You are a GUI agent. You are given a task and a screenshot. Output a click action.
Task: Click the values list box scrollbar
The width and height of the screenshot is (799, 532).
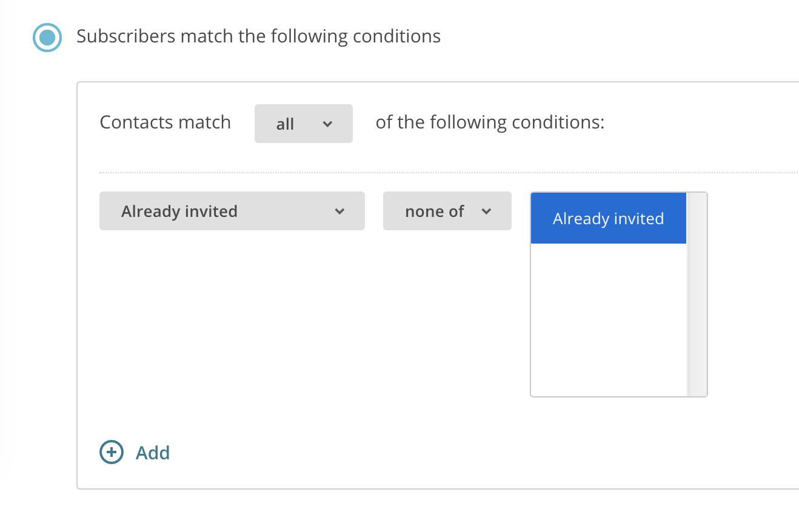click(697, 294)
